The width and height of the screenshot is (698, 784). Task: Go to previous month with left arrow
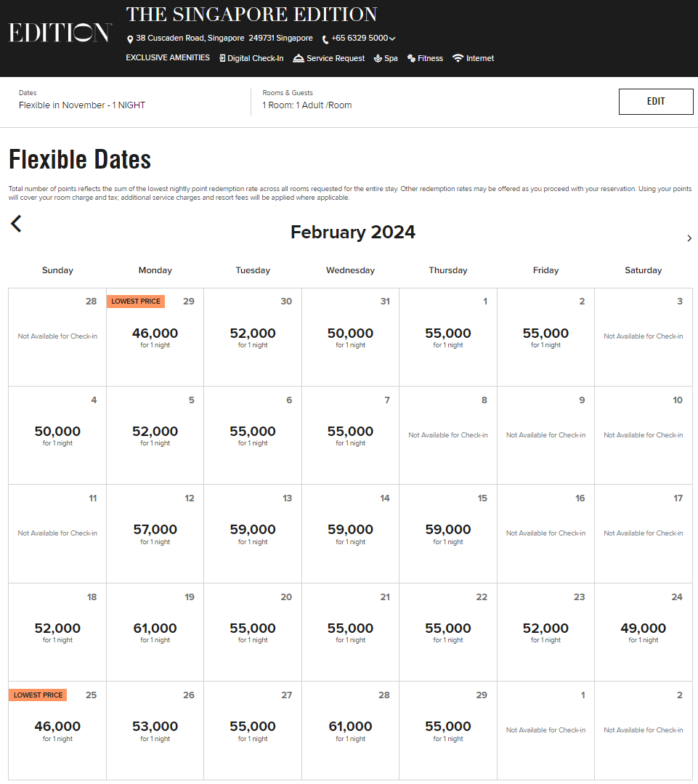coord(16,224)
